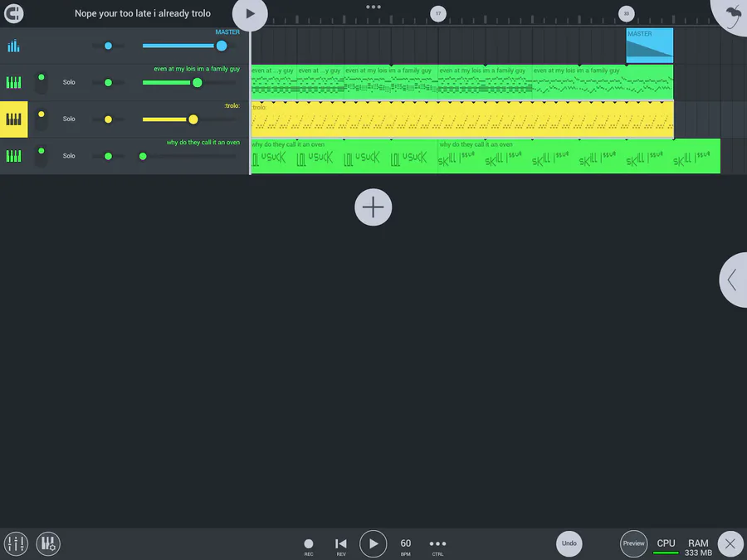Click the 'why do they call it an oven' volume handle
Viewport: 747px width, 560px height.
[x=143, y=156]
